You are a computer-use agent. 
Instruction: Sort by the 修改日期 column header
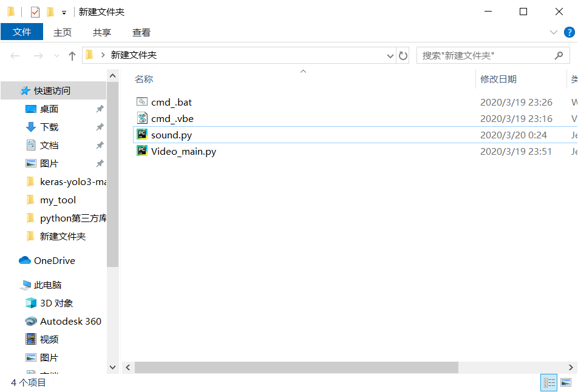click(x=498, y=79)
